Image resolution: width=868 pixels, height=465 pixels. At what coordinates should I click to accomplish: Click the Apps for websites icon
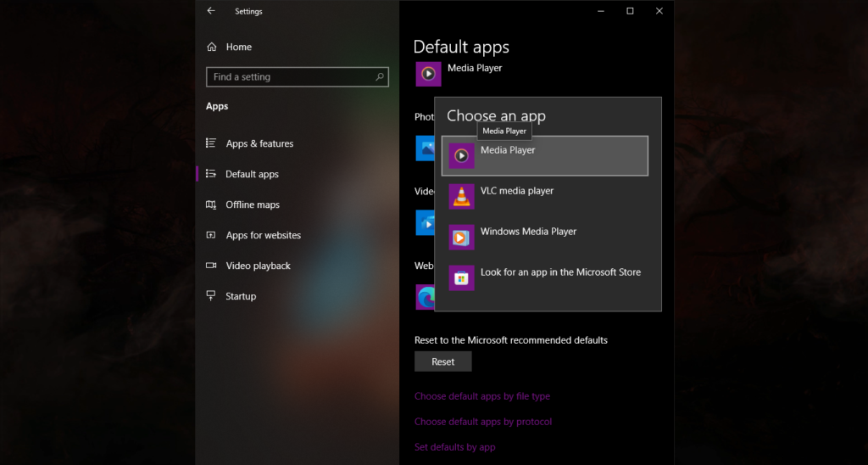click(x=211, y=235)
